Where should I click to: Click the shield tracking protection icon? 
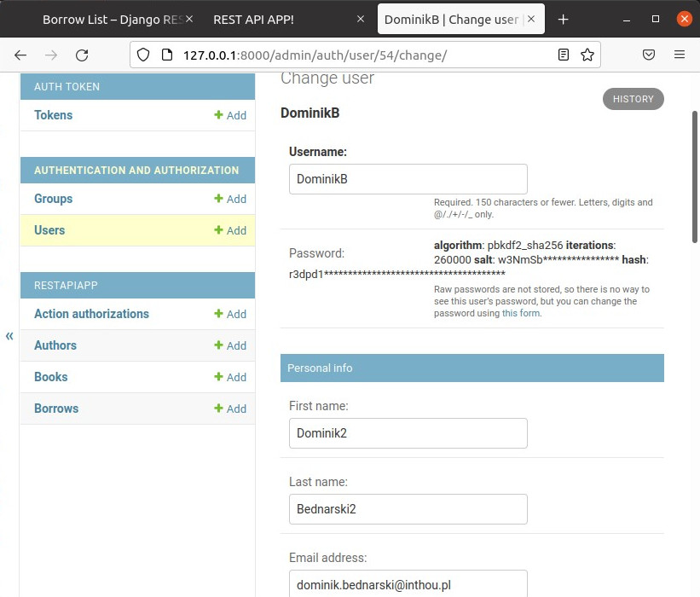143,55
